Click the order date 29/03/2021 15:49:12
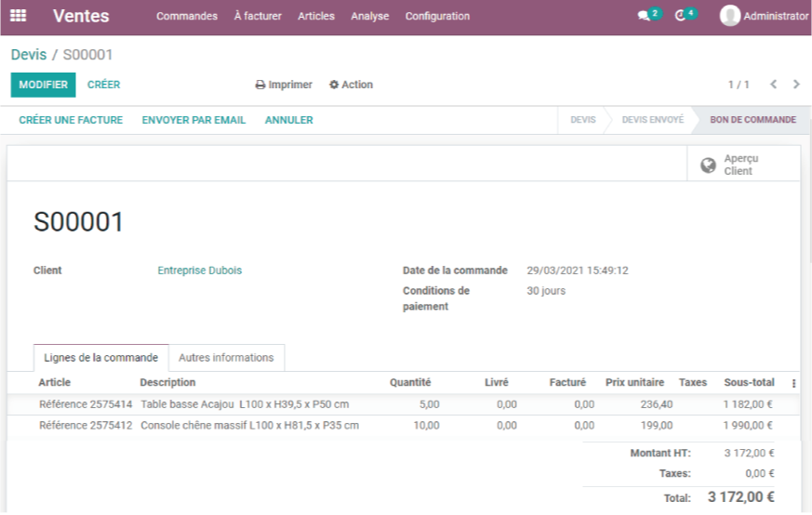Image resolution: width=812 pixels, height=515 pixels. pyautogui.click(x=578, y=271)
